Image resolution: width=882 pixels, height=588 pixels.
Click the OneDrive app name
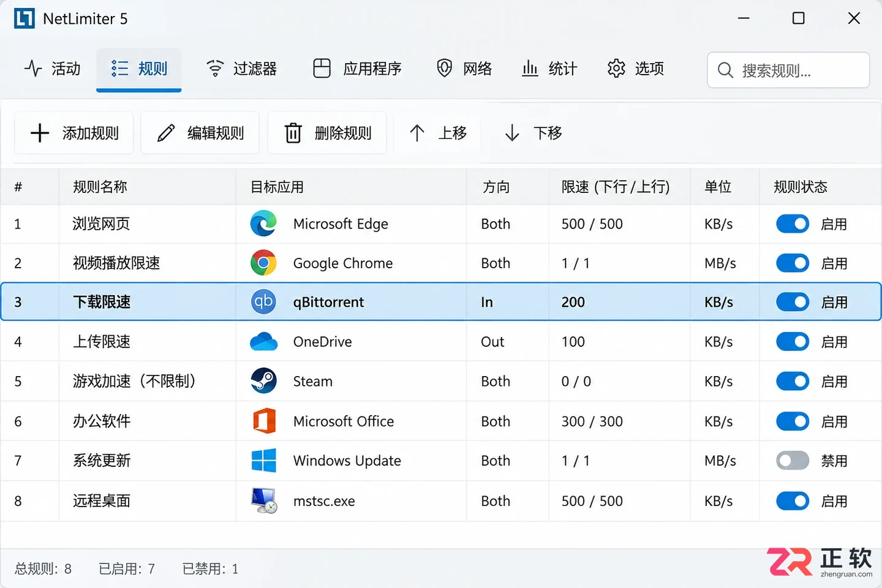tap(322, 342)
